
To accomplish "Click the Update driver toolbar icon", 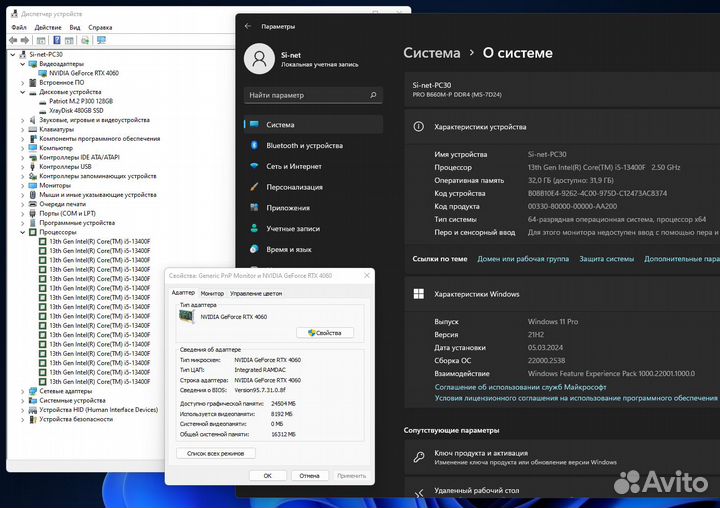I will click(x=85, y=40).
